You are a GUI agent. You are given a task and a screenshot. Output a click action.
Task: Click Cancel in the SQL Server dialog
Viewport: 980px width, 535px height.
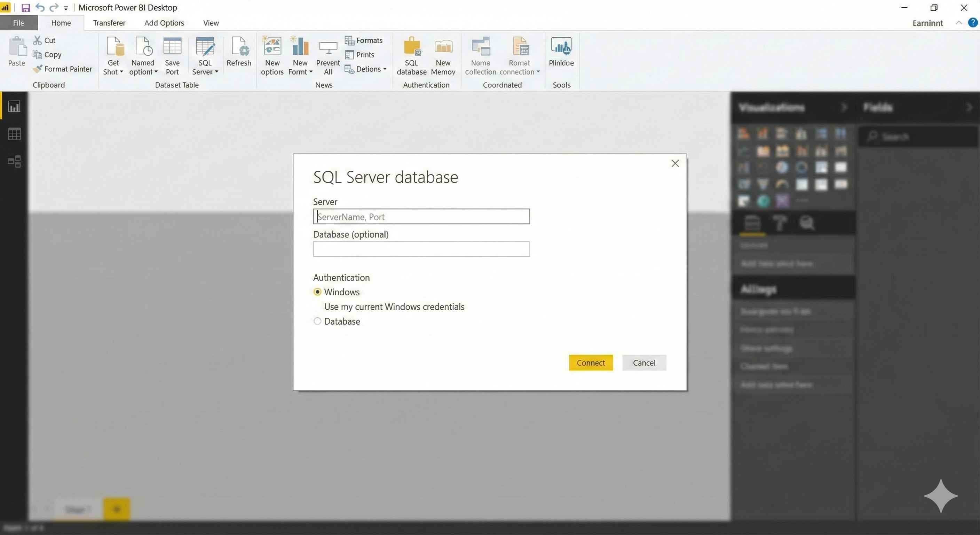point(644,363)
